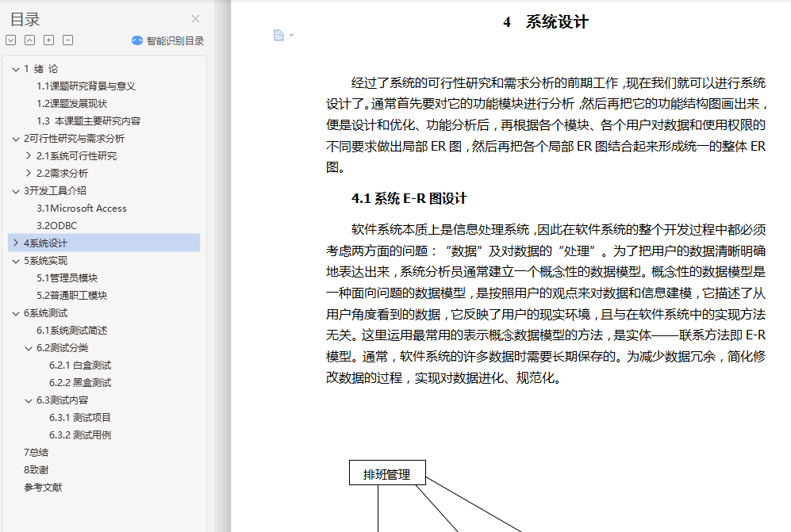Screen dimensions: 791x532
Task: Click the 智能识别目录 button
Action: (167, 41)
